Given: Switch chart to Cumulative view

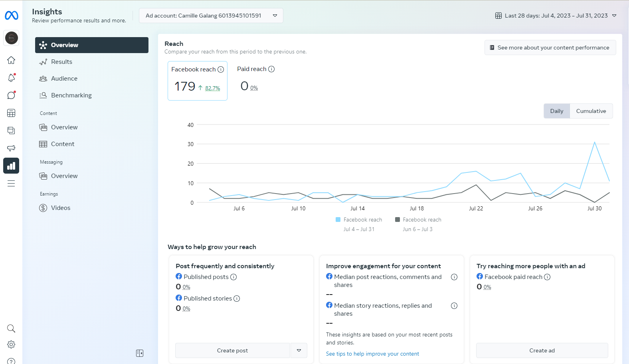Looking at the screenshot, I should click(x=591, y=111).
